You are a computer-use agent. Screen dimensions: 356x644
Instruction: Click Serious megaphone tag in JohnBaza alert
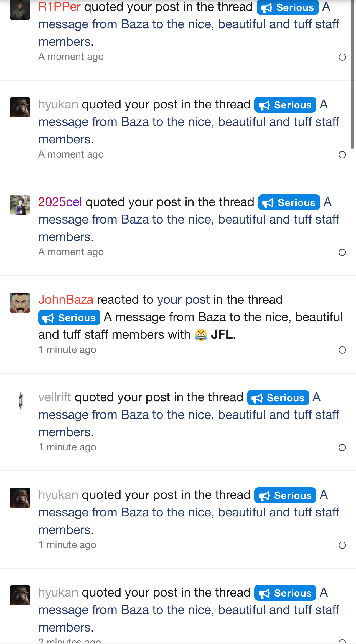click(x=69, y=318)
